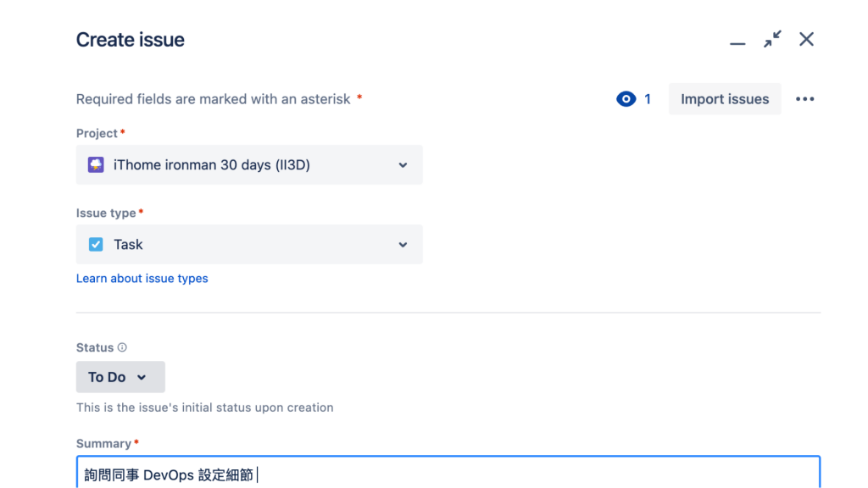The width and height of the screenshot is (868, 488).
Task: Show the Status info tooltip icon
Action: coord(122,347)
